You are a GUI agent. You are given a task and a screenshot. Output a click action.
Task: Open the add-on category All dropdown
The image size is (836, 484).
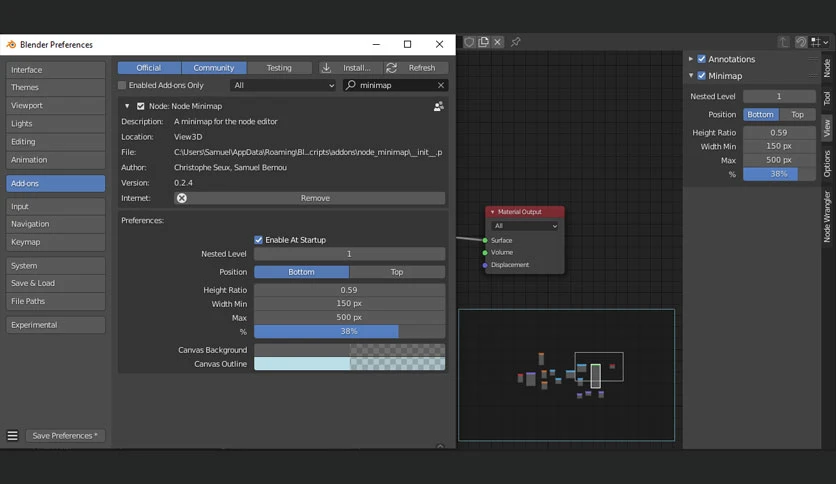coord(283,85)
